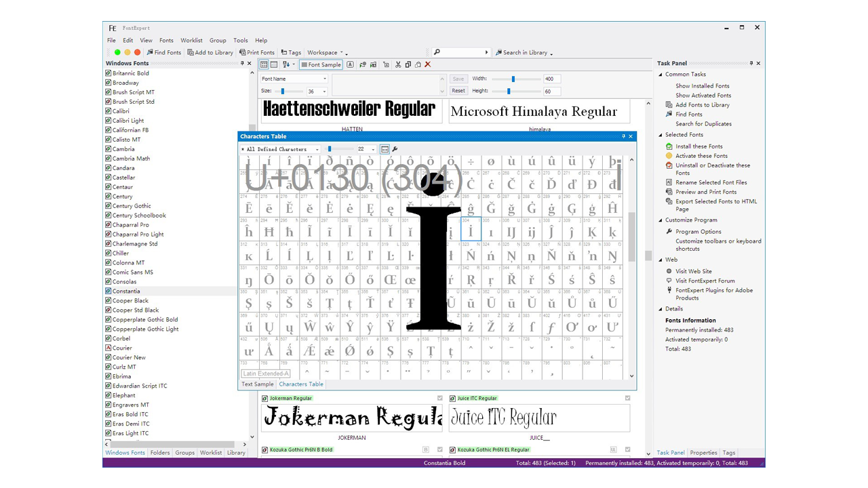Collapse the Common Tasks section
Image resolution: width=868 pixels, height=488 pixels.
pyautogui.click(x=661, y=75)
